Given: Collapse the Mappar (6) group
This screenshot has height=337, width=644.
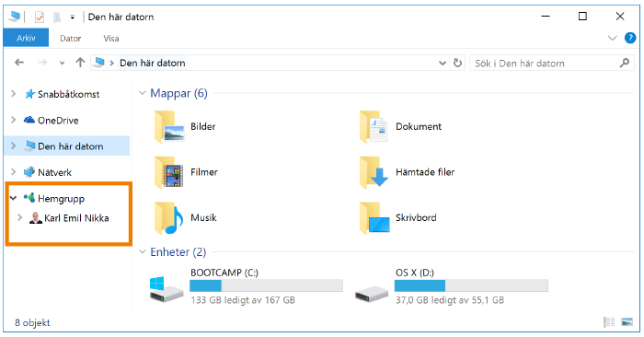Looking at the screenshot, I should pos(142,93).
